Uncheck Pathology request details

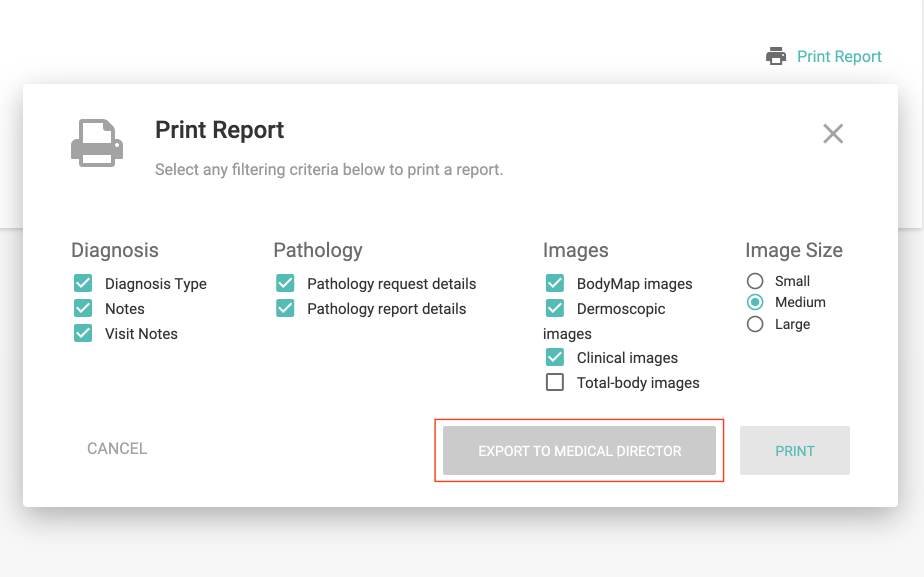(285, 283)
